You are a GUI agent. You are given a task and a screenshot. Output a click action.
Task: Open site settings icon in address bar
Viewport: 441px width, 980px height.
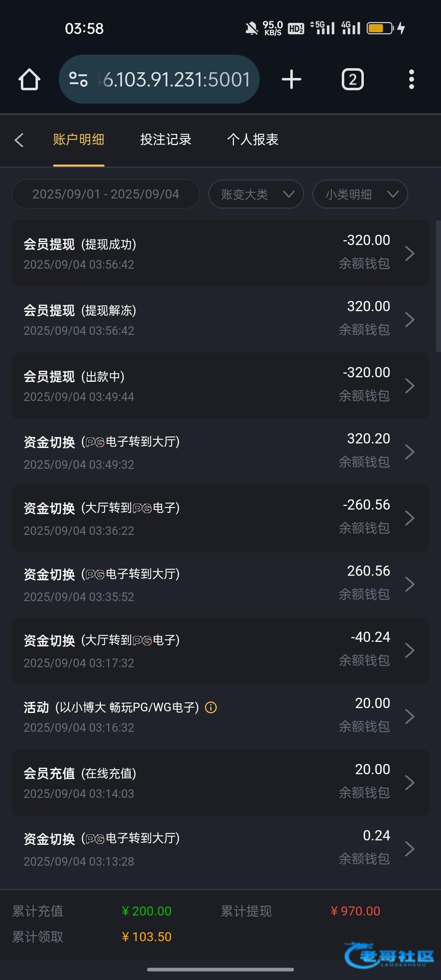point(78,79)
